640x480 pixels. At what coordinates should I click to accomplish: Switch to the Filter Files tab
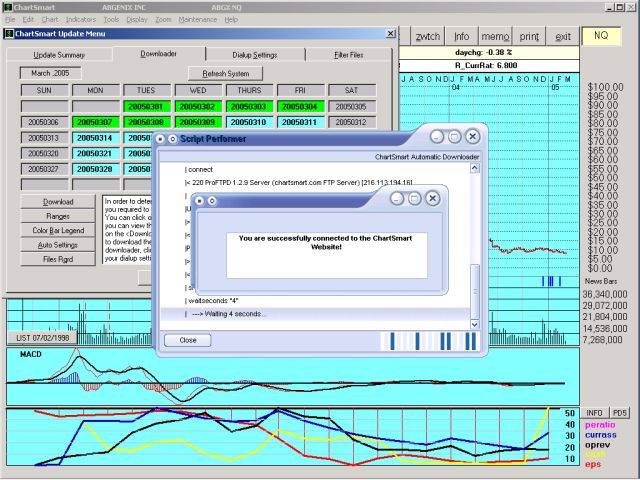pyautogui.click(x=349, y=55)
